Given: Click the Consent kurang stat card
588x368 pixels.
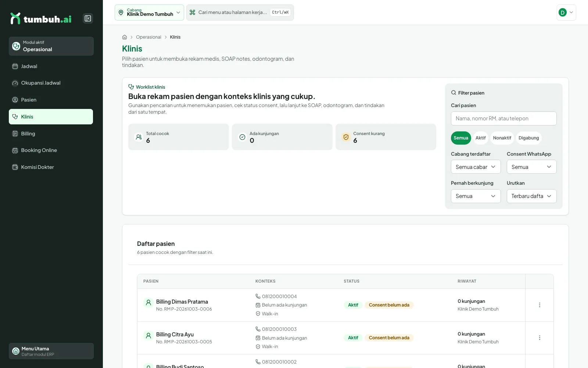Looking at the screenshot, I should coord(386,137).
